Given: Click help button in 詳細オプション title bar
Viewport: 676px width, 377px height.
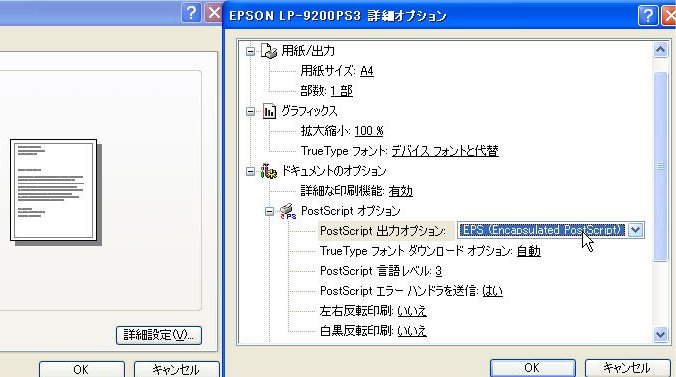Looking at the screenshot, I should 648,15.
